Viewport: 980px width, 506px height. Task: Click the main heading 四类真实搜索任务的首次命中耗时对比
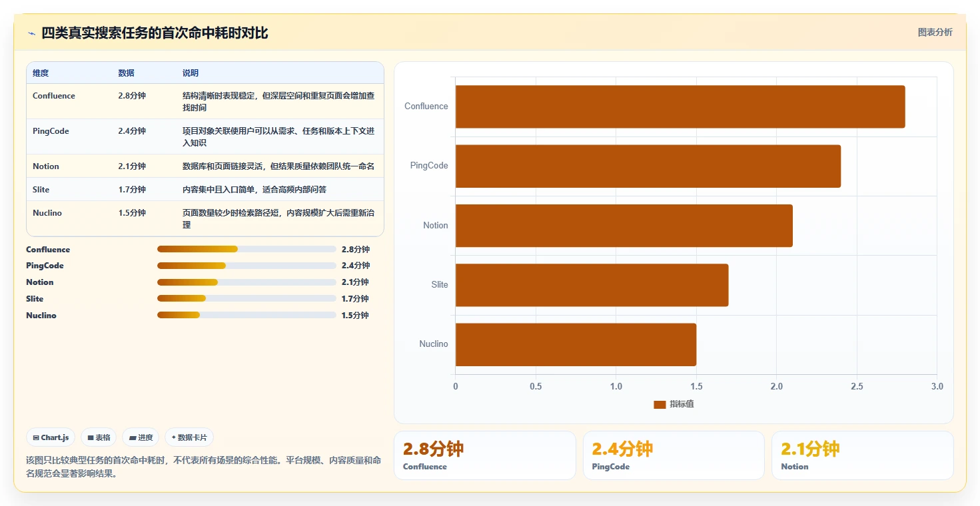point(155,33)
